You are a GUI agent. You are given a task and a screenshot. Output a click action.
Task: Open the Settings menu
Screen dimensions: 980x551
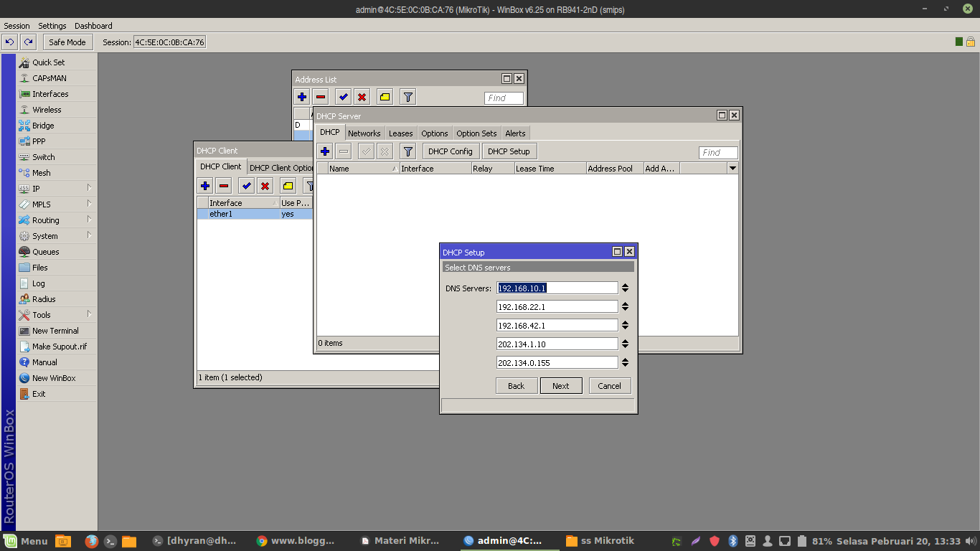coord(52,26)
